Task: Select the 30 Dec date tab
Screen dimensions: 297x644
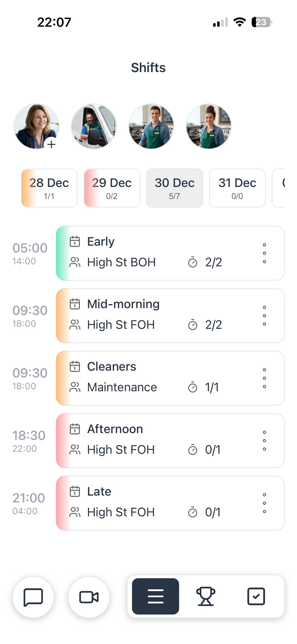Action: (x=175, y=188)
